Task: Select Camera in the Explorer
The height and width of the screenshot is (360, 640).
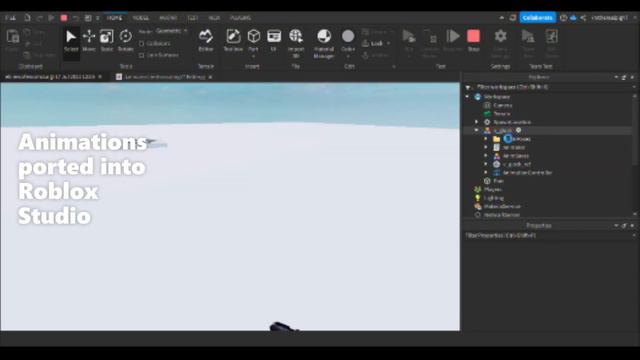Action: click(x=502, y=105)
